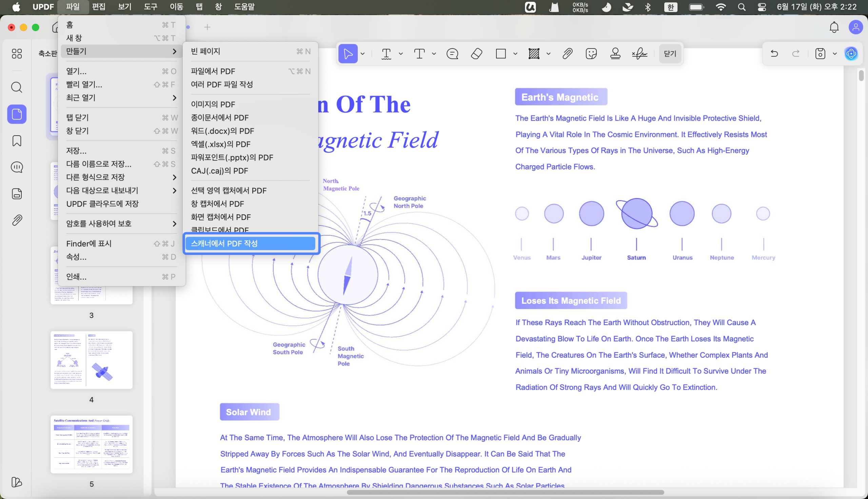Open the attachments paperclip in left sidebar
The image size is (868, 499).
(17, 220)
